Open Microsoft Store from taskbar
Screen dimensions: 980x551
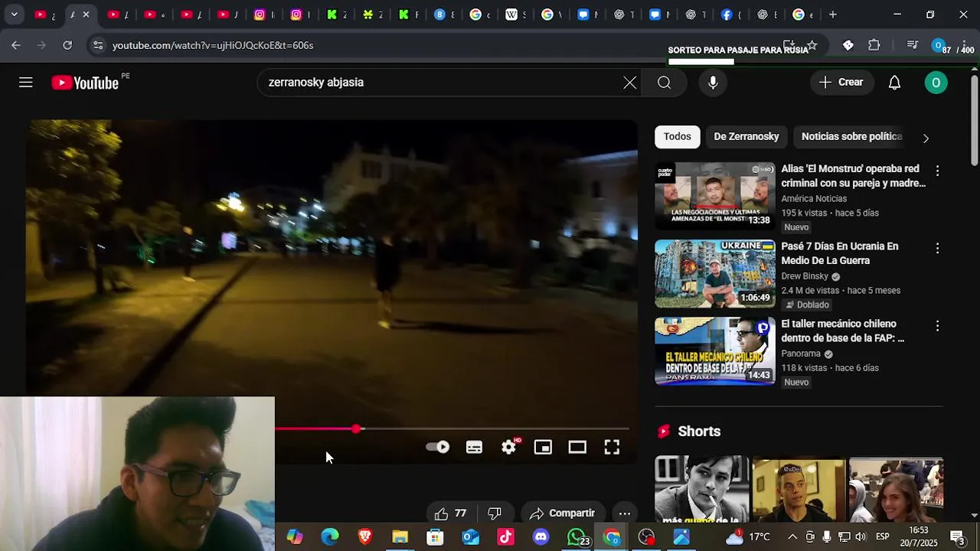[436, 537]
